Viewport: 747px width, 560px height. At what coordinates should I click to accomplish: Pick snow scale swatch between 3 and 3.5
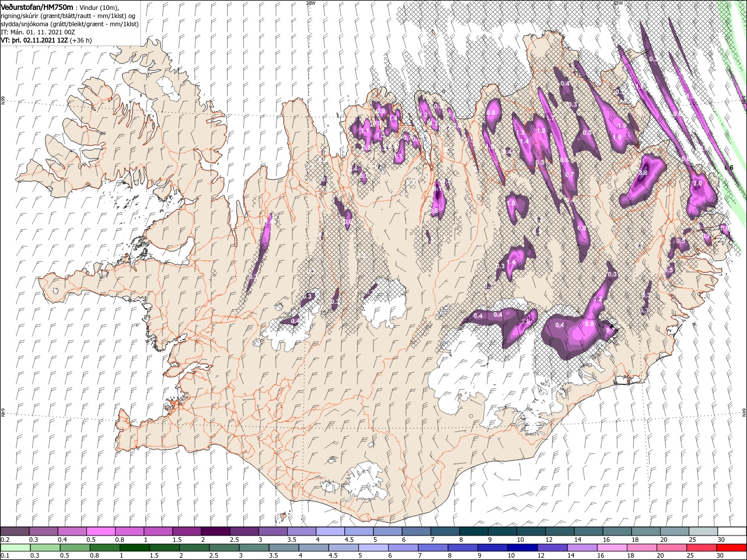273,531
